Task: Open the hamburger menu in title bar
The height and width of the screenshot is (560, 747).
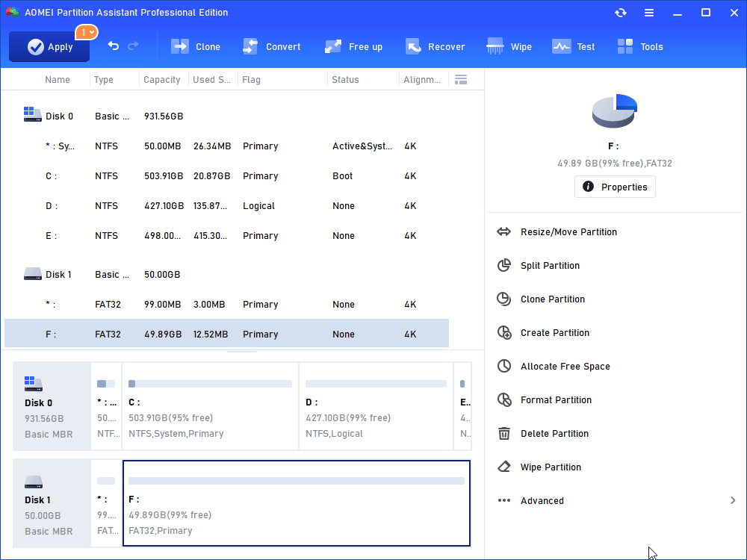Action: [649, 13]
